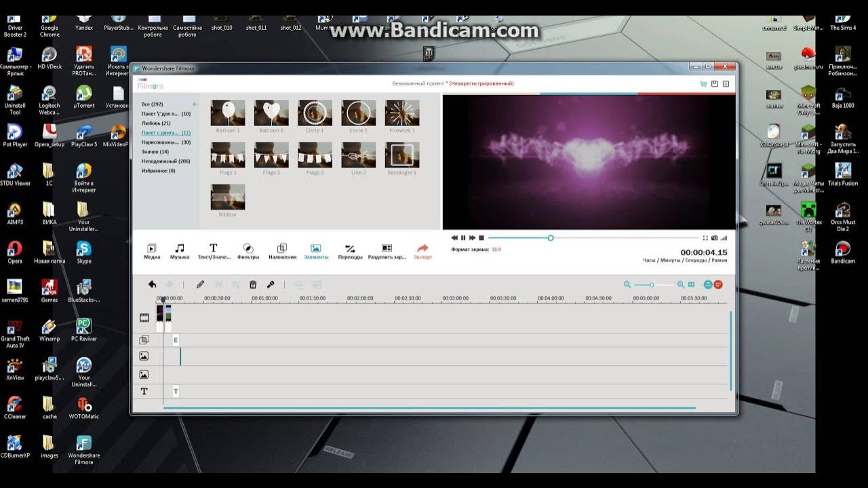
Task: Adjust preview volume bars icon
Action: coord(724,238)
